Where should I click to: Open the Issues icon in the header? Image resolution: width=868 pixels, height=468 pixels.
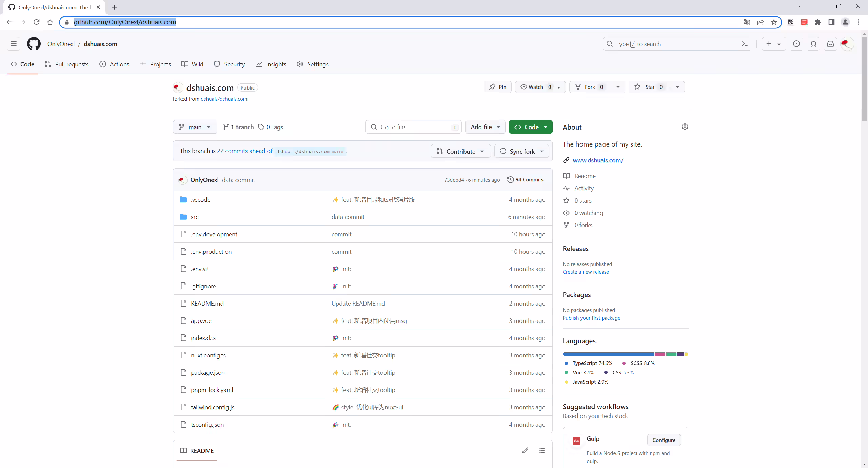796,44
